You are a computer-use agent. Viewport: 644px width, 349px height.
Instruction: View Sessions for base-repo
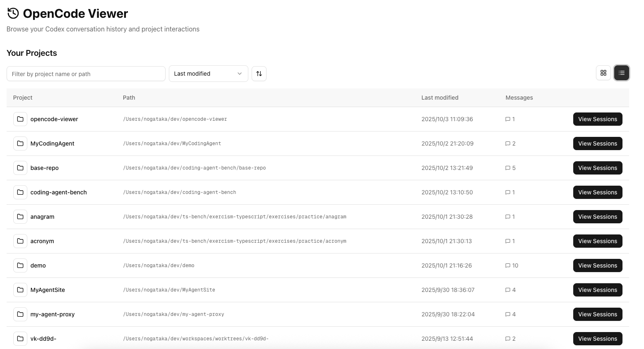tap(598, 168)
